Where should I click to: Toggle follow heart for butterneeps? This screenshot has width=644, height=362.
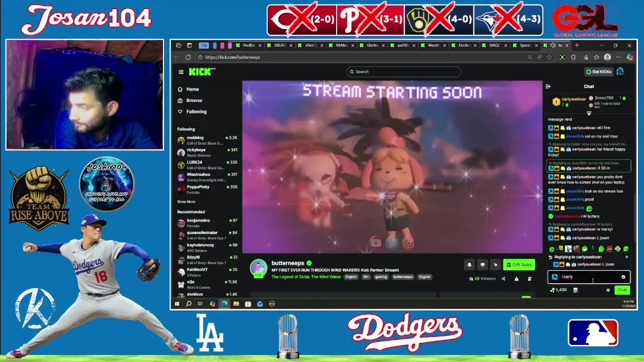pos(482,264)
